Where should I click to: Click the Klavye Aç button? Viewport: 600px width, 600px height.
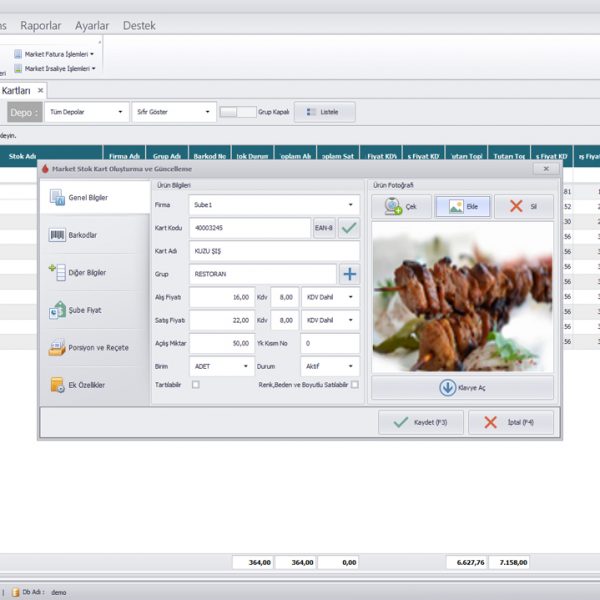coord(462,388)
